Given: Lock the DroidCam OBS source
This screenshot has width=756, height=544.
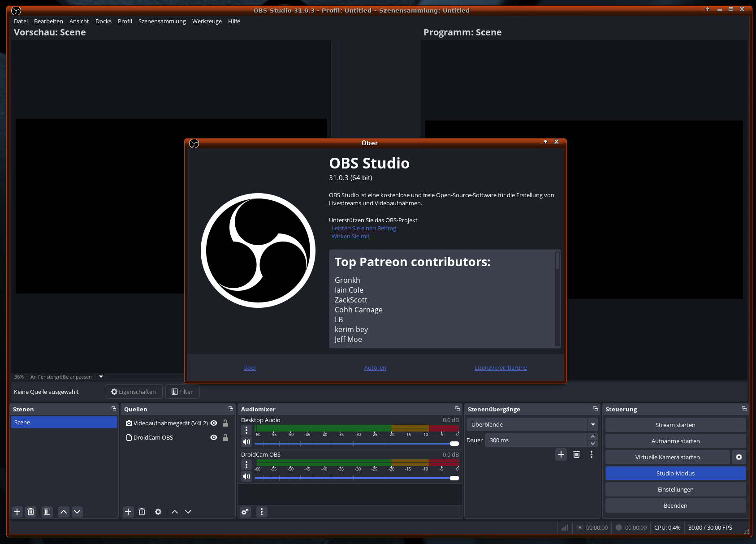Looking at the screenshot, I should [225, 437].
